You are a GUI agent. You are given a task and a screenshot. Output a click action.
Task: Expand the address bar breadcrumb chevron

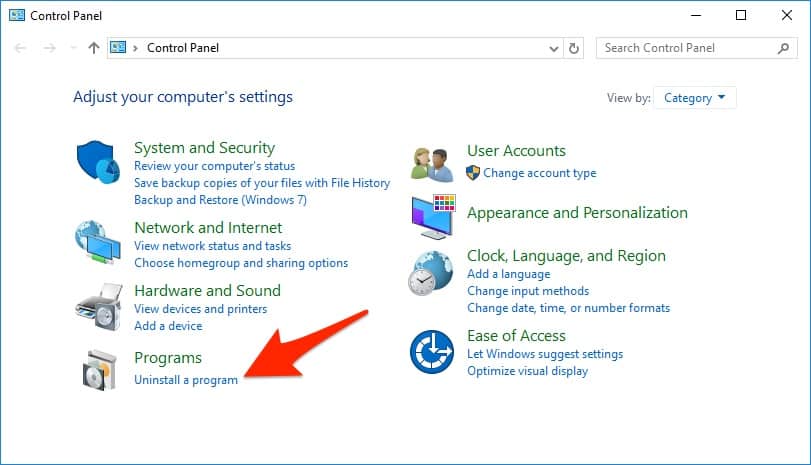click(x=135, y=48)
